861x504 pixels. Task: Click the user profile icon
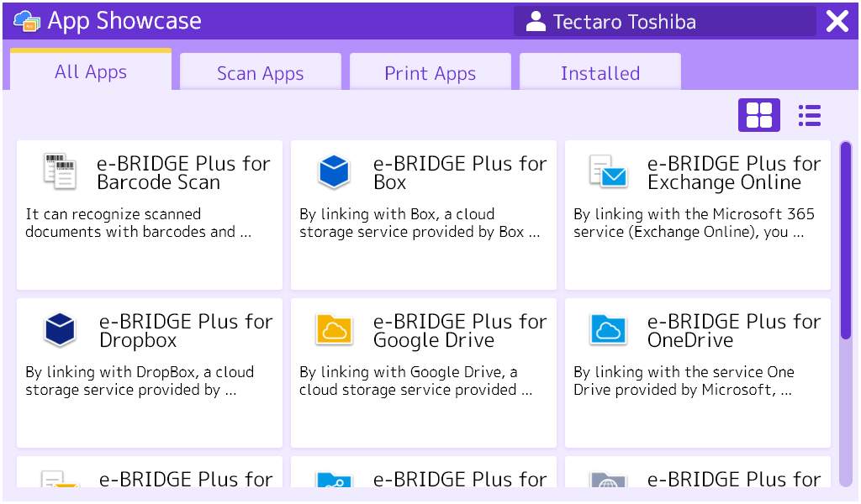(536, 22)
